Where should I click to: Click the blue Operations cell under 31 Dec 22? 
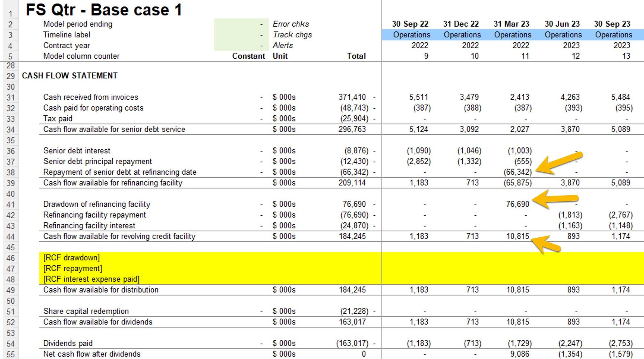click(462, 35)
